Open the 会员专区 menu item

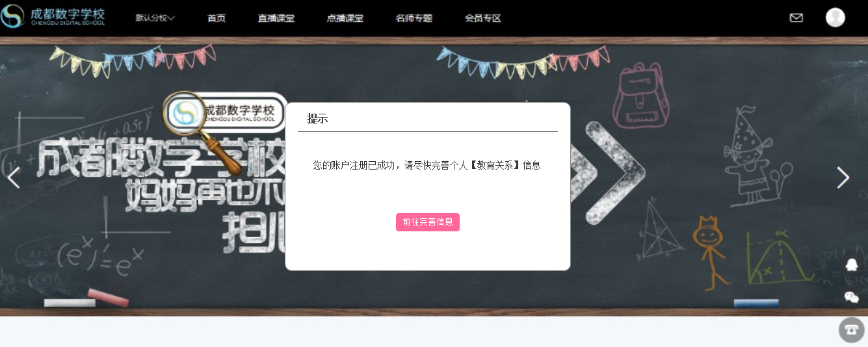pyautogui.click(x=483, y=18)
